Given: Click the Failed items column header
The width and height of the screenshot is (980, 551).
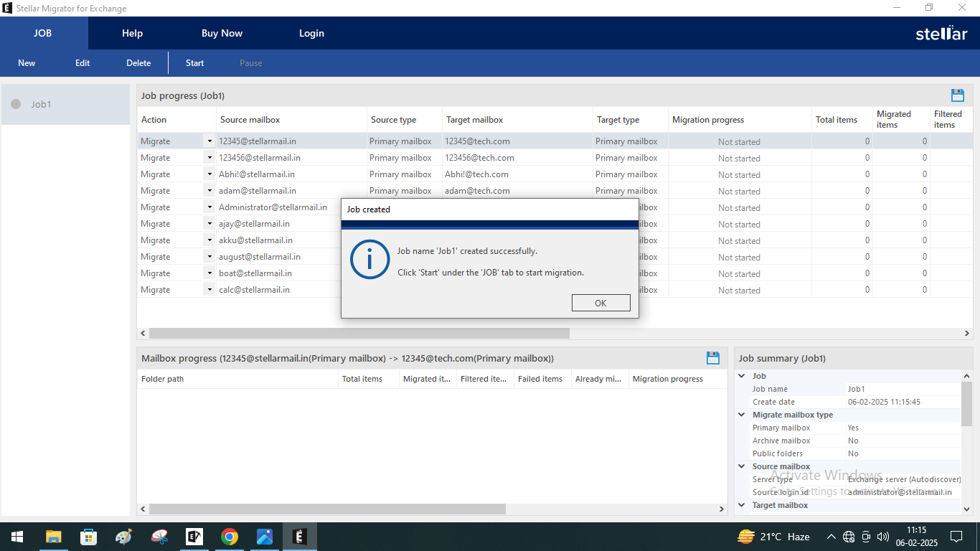Looking at the screenshot, I should click(542, 379).
